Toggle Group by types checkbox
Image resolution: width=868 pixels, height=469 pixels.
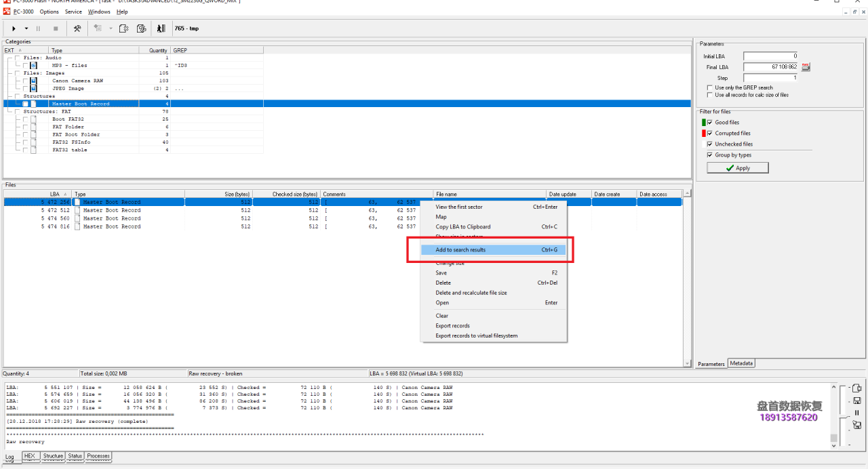coord(710,155)
